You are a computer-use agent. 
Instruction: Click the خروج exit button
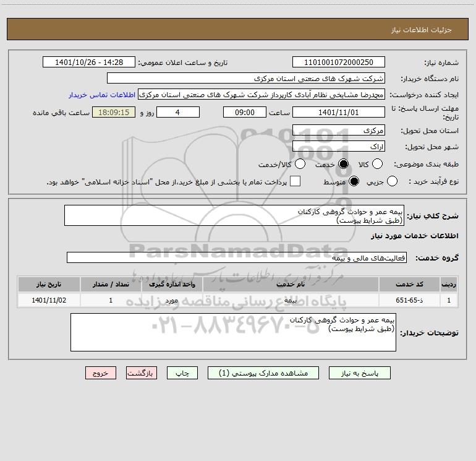coord(101,373)
